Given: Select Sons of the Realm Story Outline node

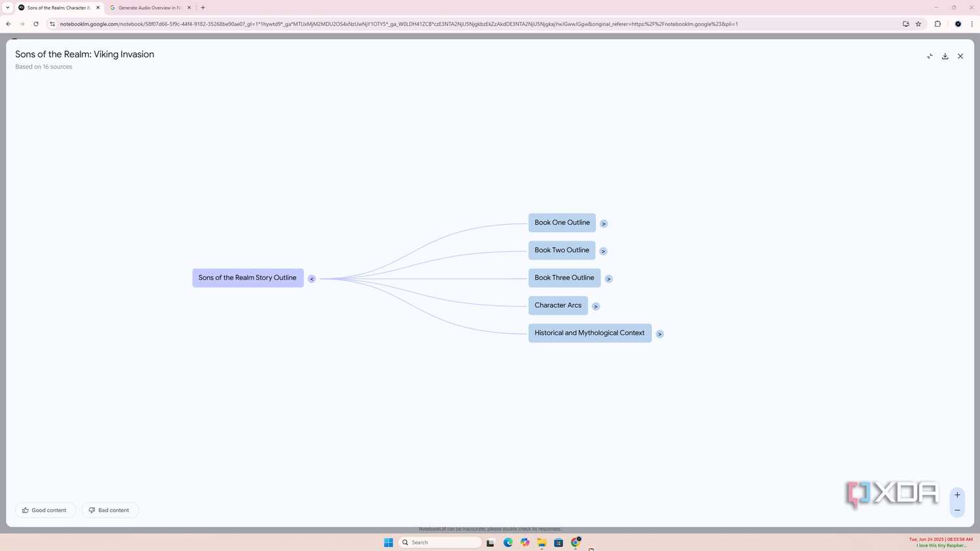Looking at the screenshot, I should pos(248,278).
